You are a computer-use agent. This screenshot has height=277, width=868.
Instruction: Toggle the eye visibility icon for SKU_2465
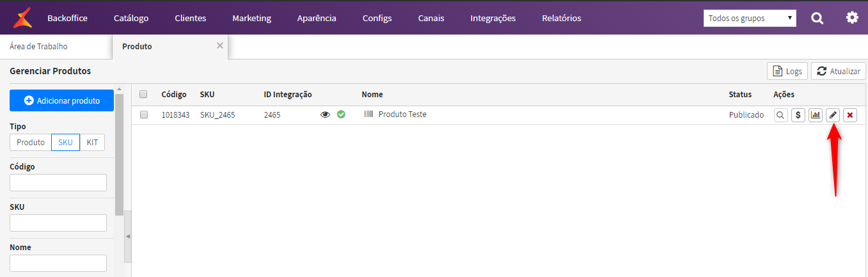coord(325,115)
